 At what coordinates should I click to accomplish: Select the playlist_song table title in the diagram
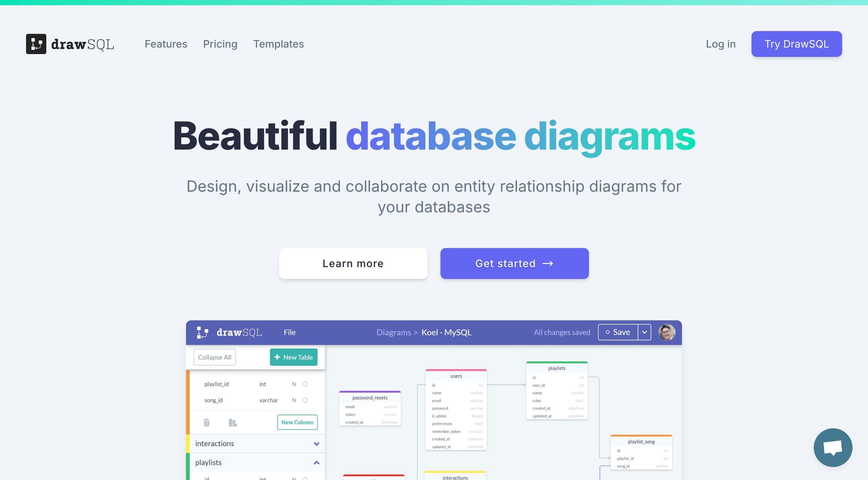pyautogui.click(x=641, y=442)
